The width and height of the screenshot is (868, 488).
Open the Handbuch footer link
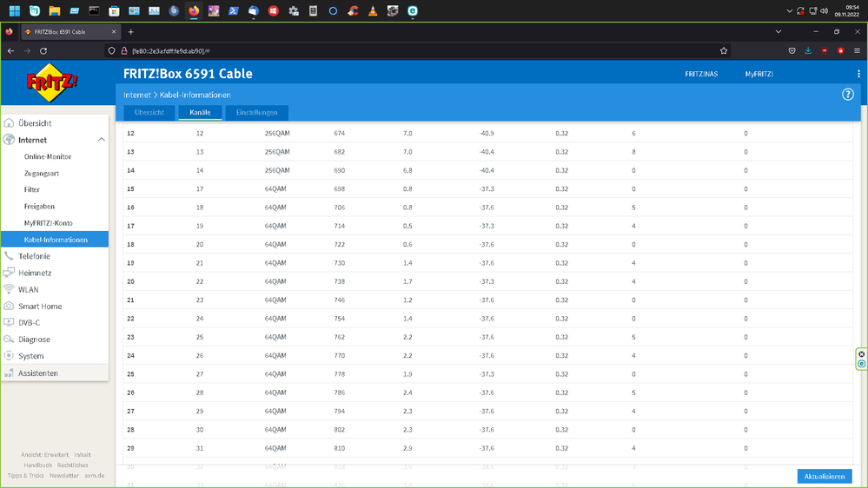[x=37, y=465]
